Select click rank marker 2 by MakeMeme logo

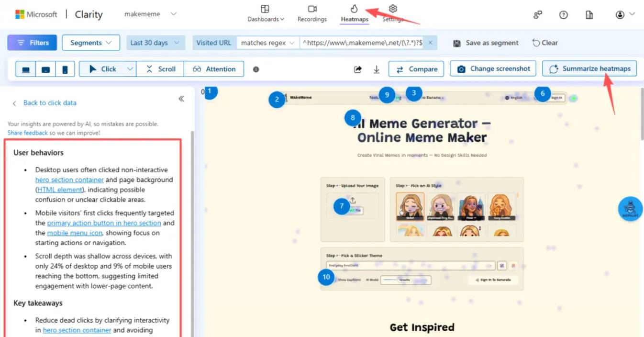coord(277,100)
